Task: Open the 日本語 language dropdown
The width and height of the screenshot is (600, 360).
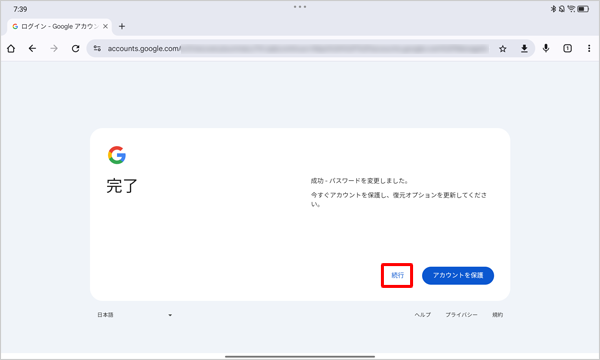Action: pos(134,315)
